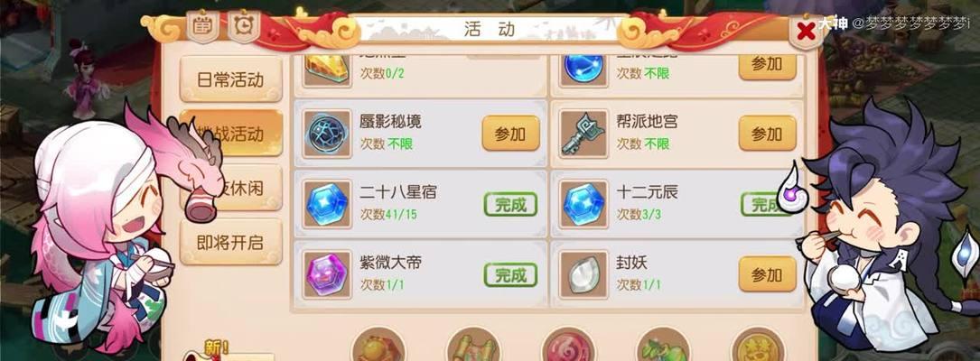Join 蜃影秘境 with 参加 button
980x361 pixels.
click(510, 133)
